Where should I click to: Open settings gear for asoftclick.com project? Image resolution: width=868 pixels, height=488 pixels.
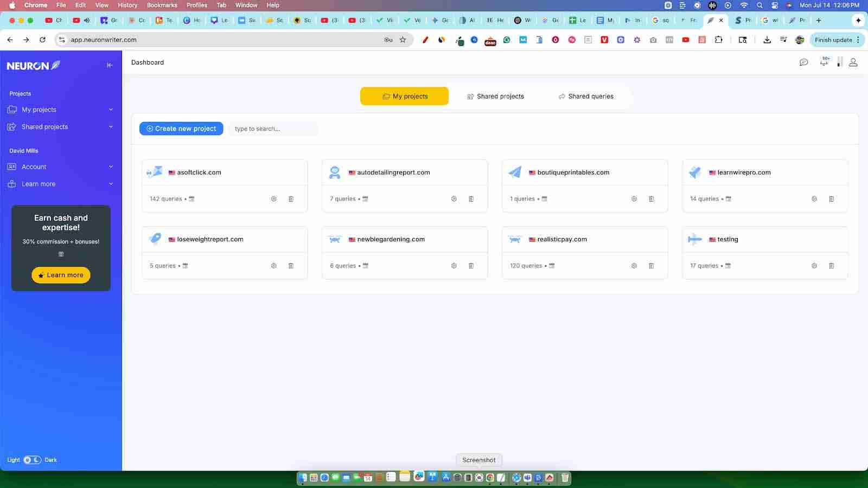pyautogui.click(x=274, y=199)
